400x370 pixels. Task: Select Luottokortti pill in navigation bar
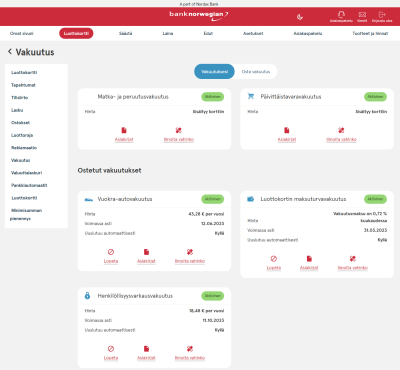point(76,33)
